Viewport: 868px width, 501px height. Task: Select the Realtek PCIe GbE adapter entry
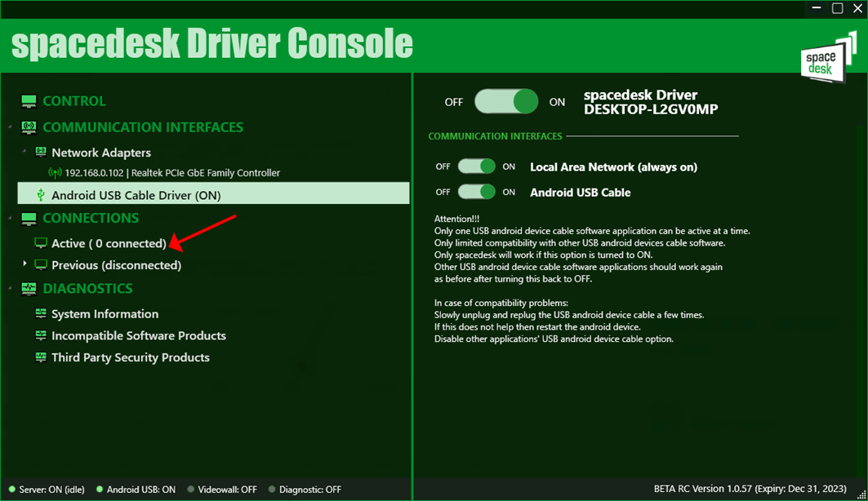click(172, 173)
